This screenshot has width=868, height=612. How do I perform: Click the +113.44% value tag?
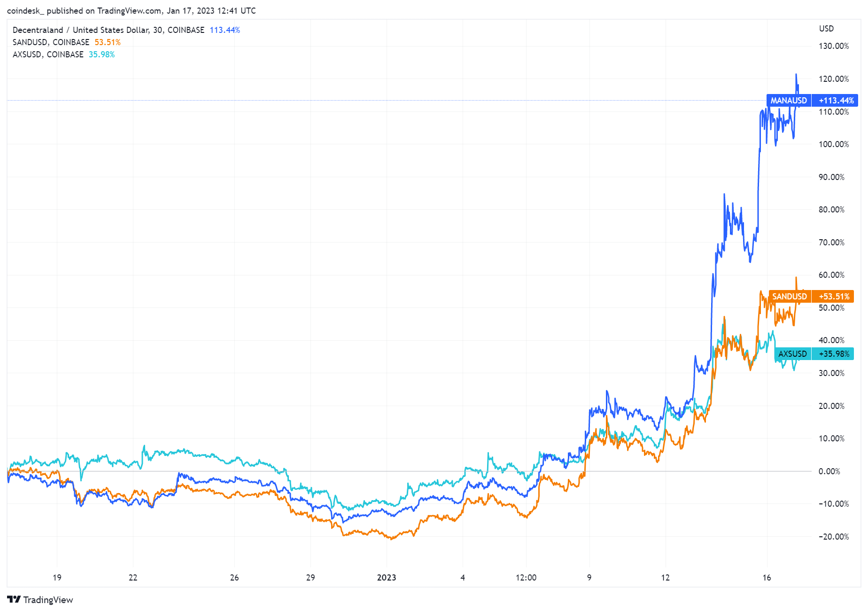pos(836,101)
